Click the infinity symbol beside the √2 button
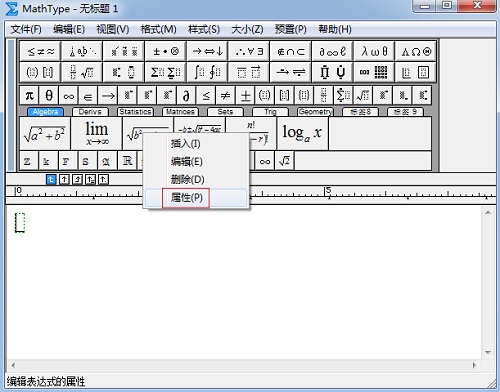The height and width of the screenshot is (392, 500). (x=265, y=161)
